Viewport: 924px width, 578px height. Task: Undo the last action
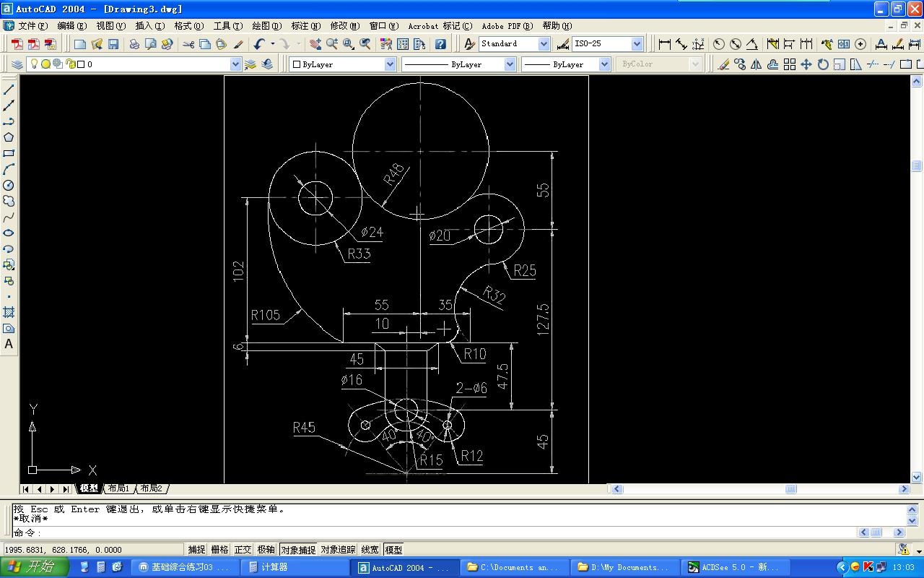pos(259,44)
